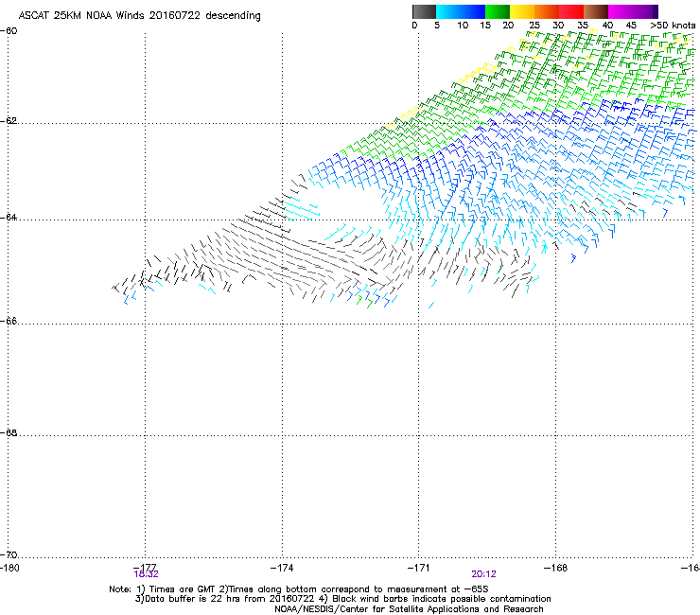Click the '-66' latitude axis label

click(9, 321)
